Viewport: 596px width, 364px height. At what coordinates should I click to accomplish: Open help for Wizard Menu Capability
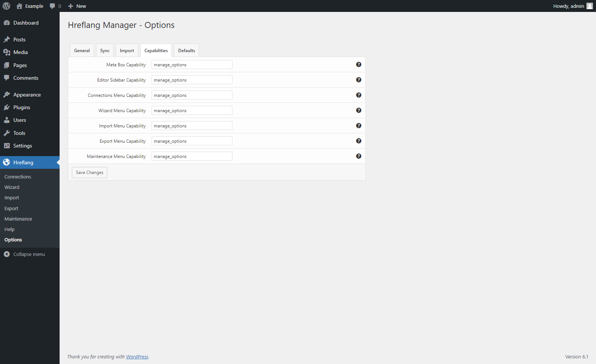click(359, 110)
